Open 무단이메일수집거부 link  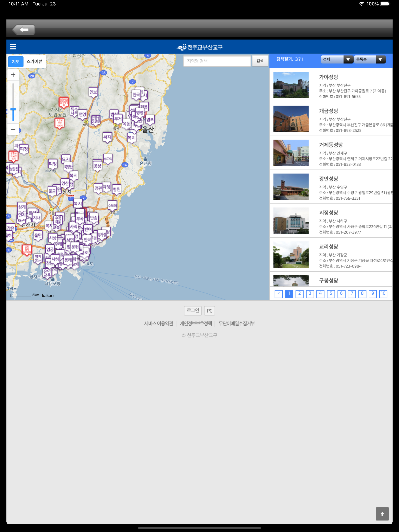click(237, 323)
